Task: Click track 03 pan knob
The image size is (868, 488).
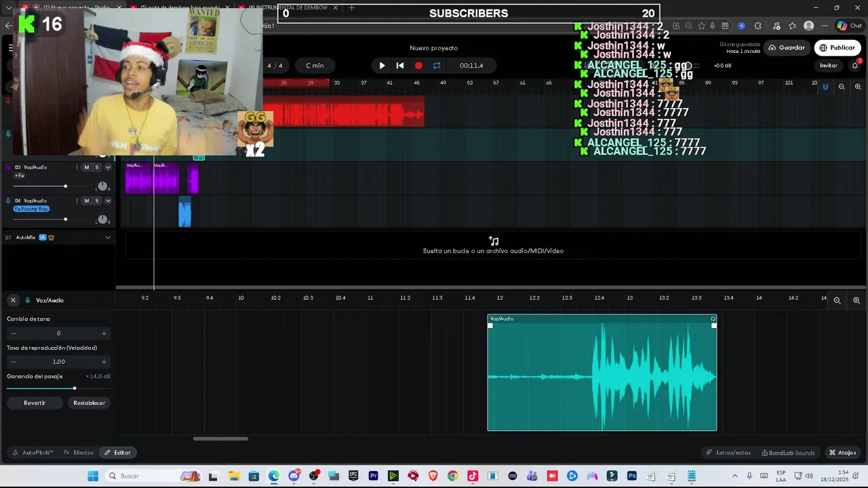Action: click(x=102, y=186)
